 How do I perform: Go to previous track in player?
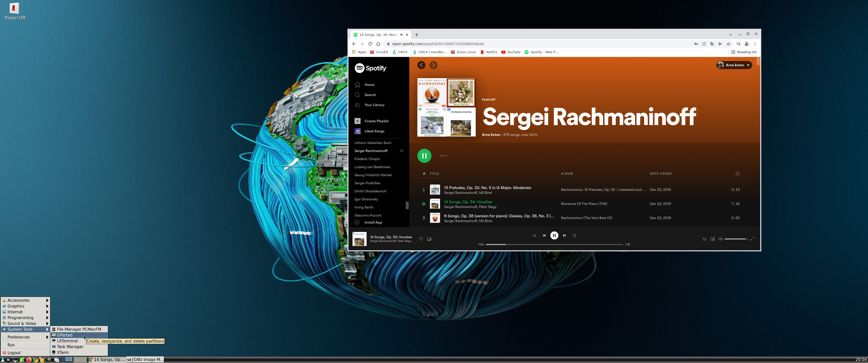pos(544,236)
